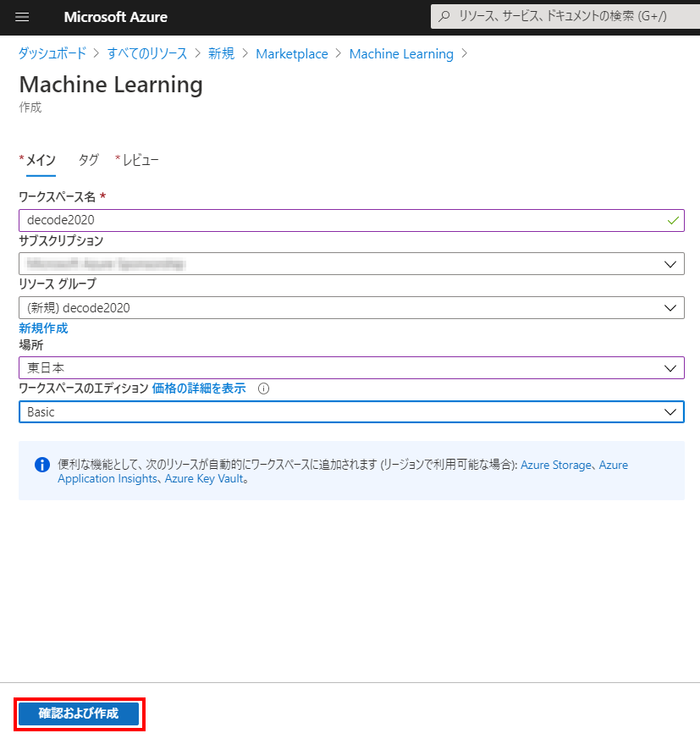Go to Marketplace breadcrumb

pyautogui.click(x=292, y=54)
